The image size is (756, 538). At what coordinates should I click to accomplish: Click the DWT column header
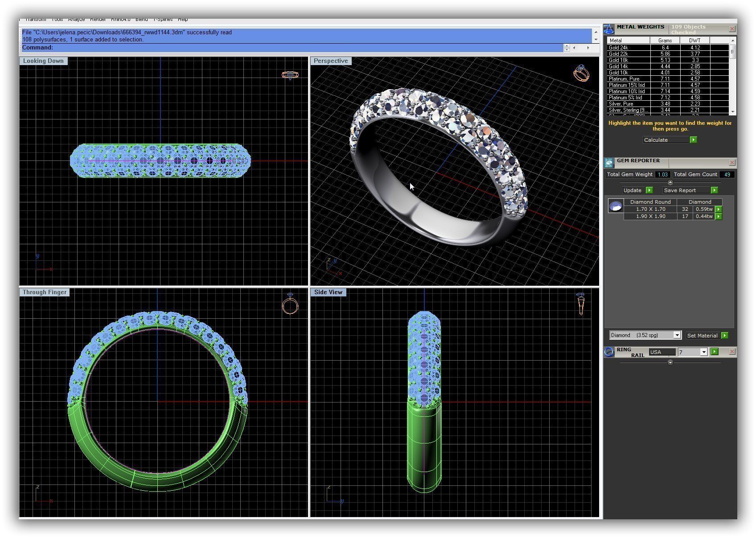694,41
